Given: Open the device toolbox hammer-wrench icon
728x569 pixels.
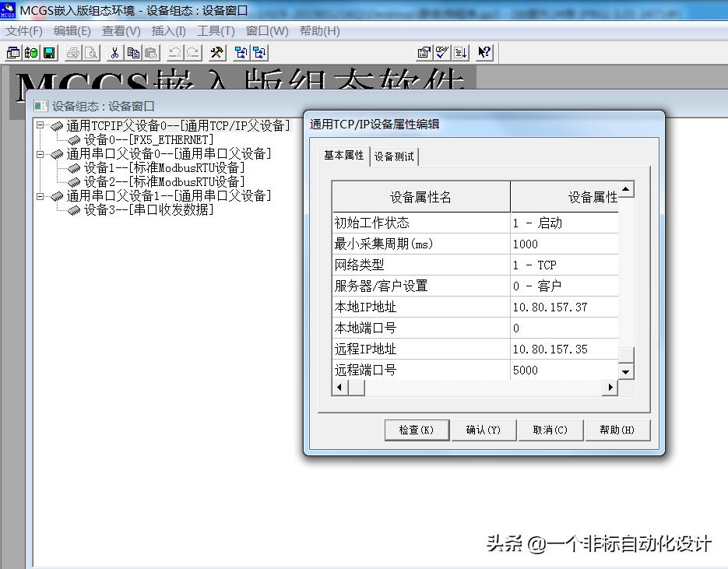Looking at the screenshot, I should pyautogui.click(x=217, y=53).
